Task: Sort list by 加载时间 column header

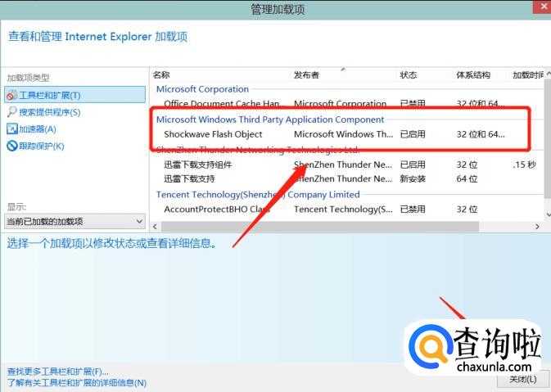Action: click(x=528, y=74)
